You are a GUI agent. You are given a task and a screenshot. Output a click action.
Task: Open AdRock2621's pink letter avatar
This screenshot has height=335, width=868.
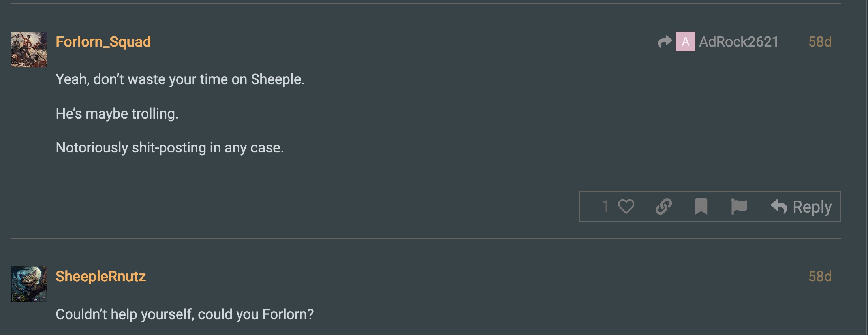tap(685, 41)
